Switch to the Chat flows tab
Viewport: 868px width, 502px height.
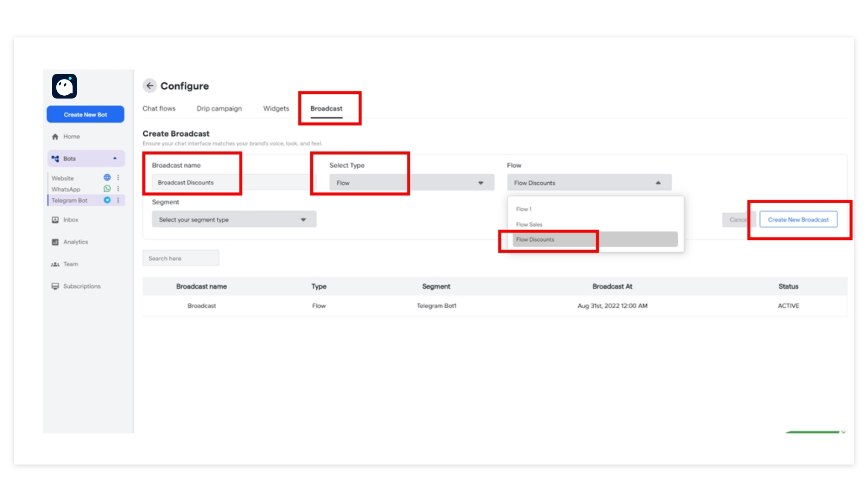159,108
